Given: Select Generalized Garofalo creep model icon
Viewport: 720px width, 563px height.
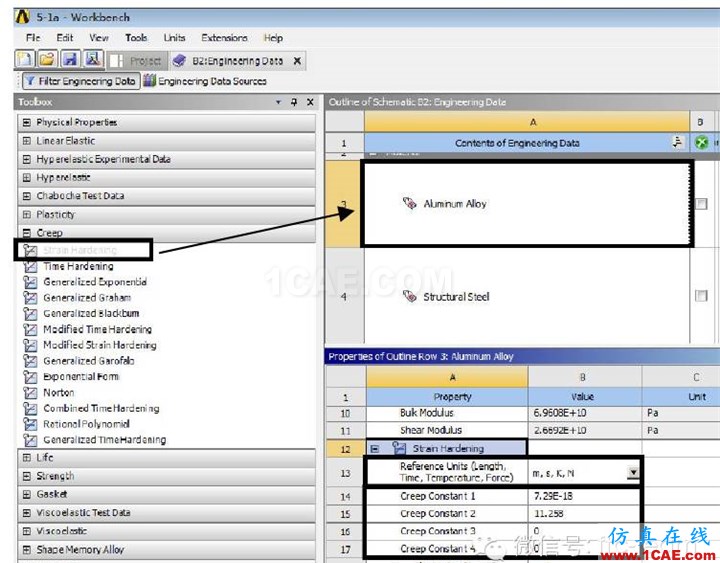Looking at the screenshot, I should [x=30, y=361].
